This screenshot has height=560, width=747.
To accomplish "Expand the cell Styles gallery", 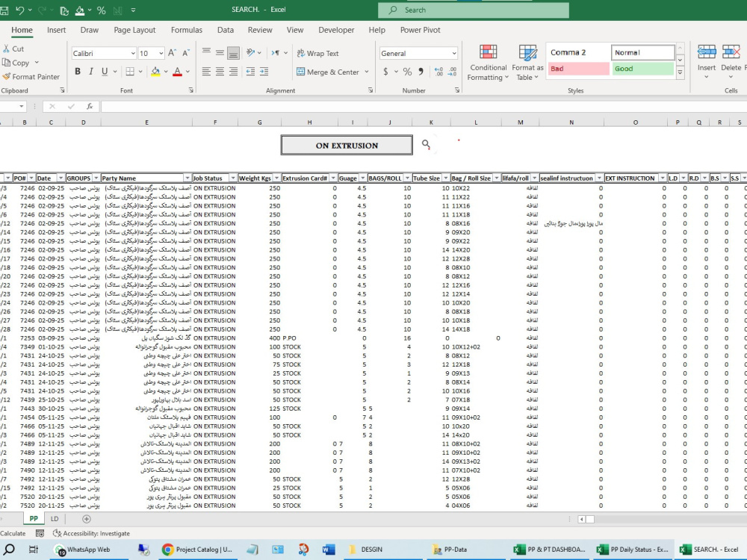I will click(681, 72).
